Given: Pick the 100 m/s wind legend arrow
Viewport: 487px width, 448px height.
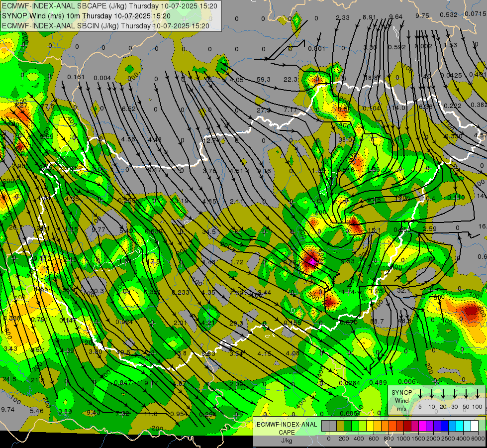Looking at the screenshot, I should (x=478, y=394).
